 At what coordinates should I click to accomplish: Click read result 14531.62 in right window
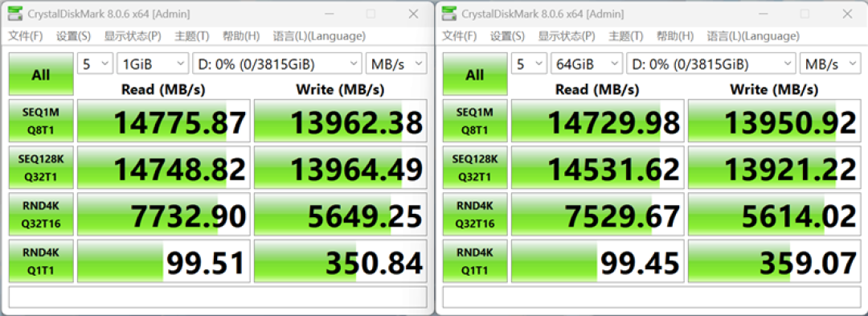[598, 167]
